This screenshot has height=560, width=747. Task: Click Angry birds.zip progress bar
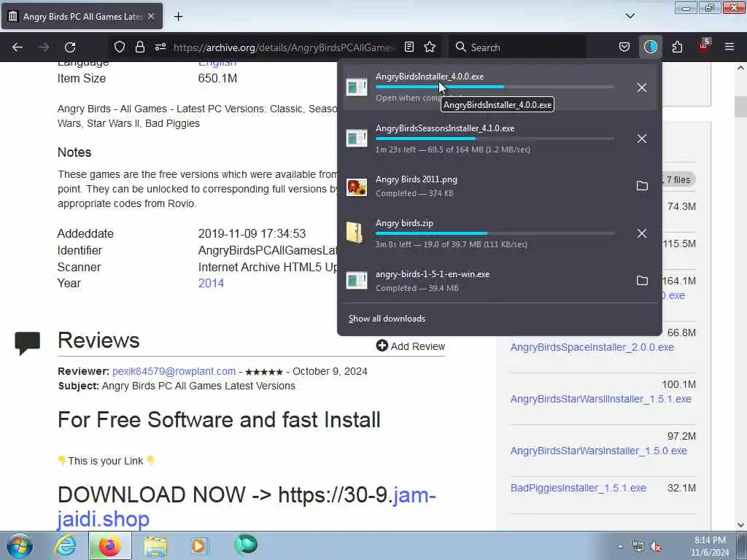click(x=495, y=233)
